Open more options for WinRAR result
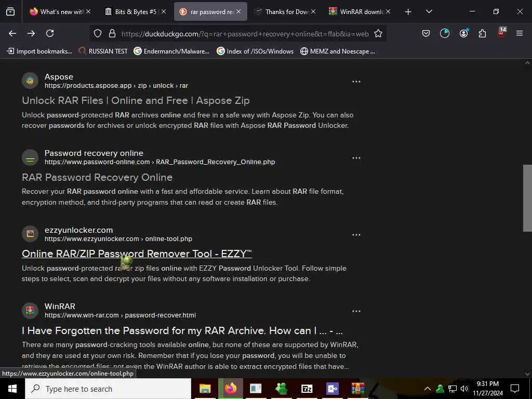Screen dimensions: 532x399 click(x=356, y=311)
